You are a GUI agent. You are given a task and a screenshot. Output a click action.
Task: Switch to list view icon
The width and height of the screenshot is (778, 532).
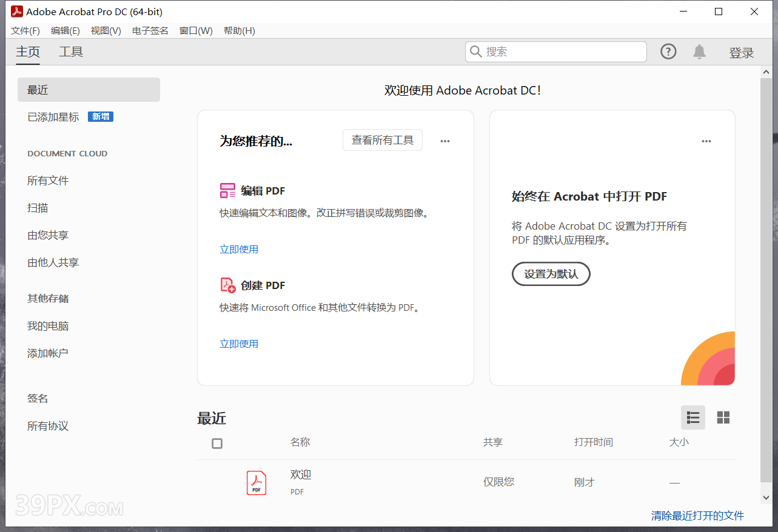coord(693,417)
